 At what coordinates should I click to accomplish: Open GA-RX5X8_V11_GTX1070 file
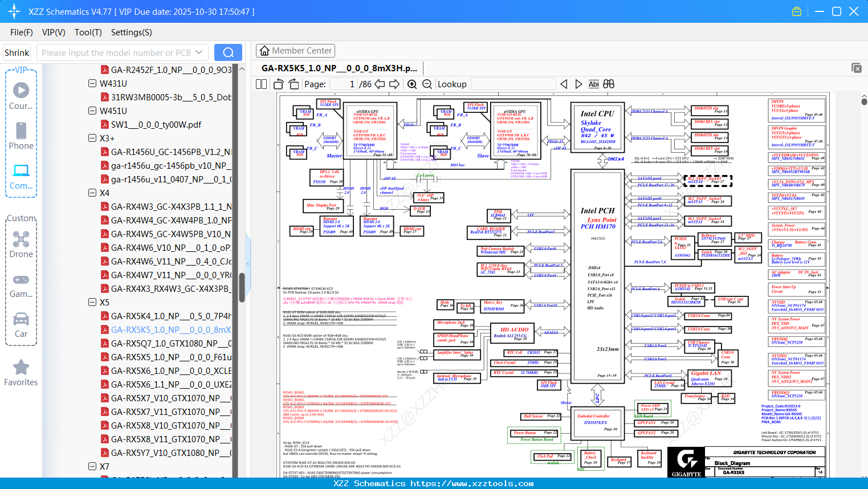pyautogui.click(x=171, y=439)
